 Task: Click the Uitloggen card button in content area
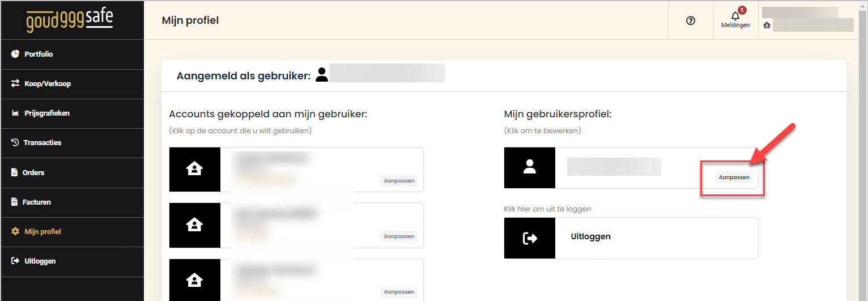pyautogui.click(x=631, y=238)
